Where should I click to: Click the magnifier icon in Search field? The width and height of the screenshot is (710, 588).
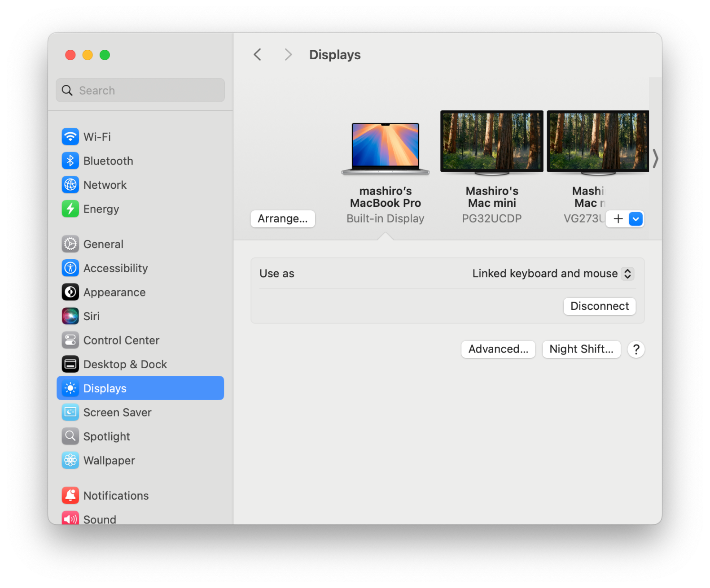point(67,91)
